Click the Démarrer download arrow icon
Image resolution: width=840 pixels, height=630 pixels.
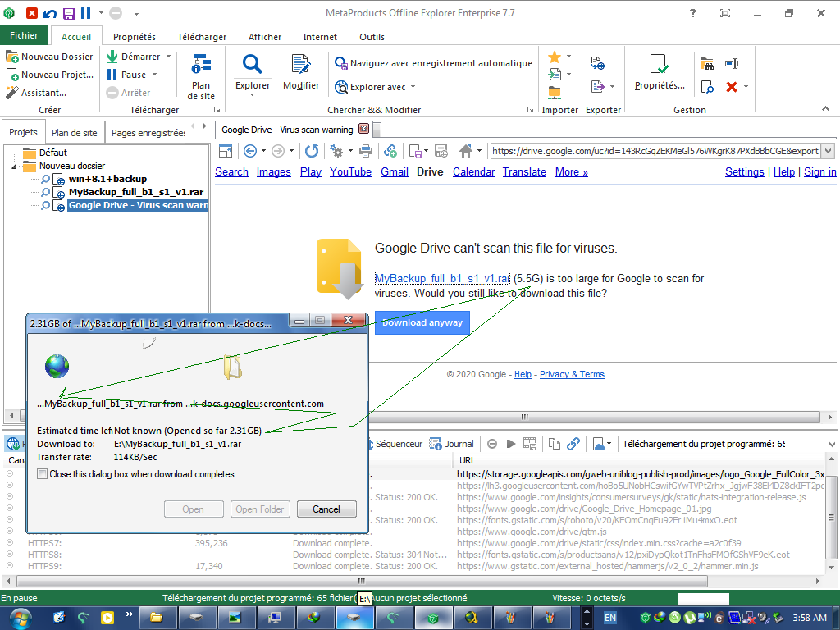[112, 57]
